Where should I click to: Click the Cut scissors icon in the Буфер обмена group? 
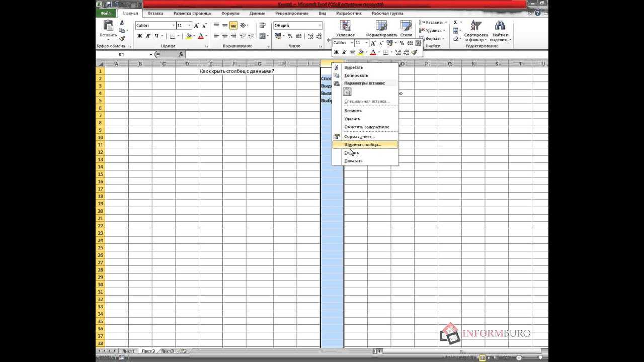click(122, 23)
